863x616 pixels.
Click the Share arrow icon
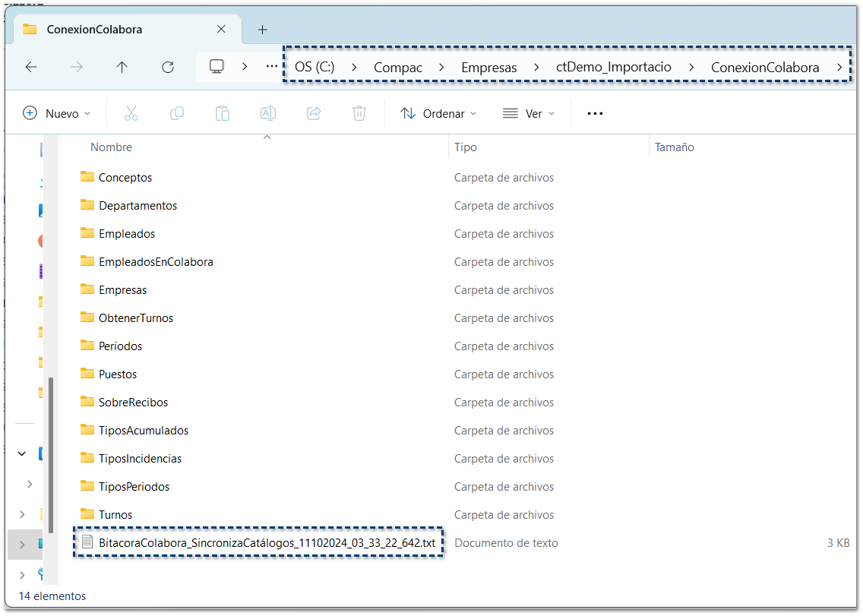[314, 113]
